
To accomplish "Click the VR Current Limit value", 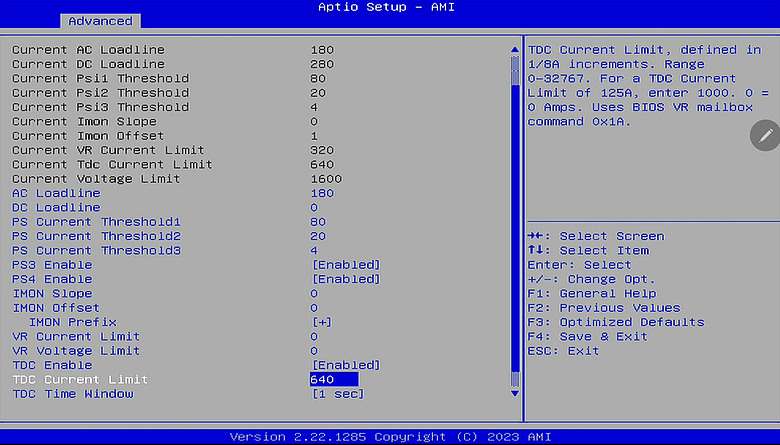I will [x=314, y=337].
